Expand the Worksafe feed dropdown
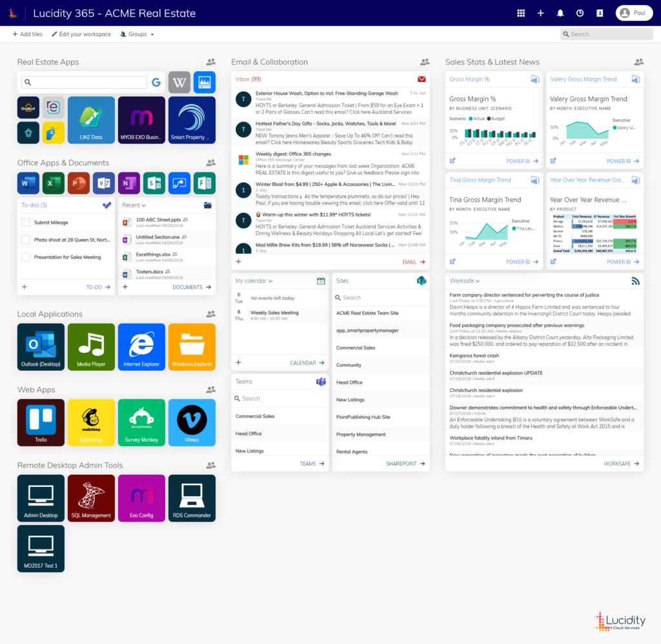This screenshot has width=661, height=644. click(x=465, y=281)
